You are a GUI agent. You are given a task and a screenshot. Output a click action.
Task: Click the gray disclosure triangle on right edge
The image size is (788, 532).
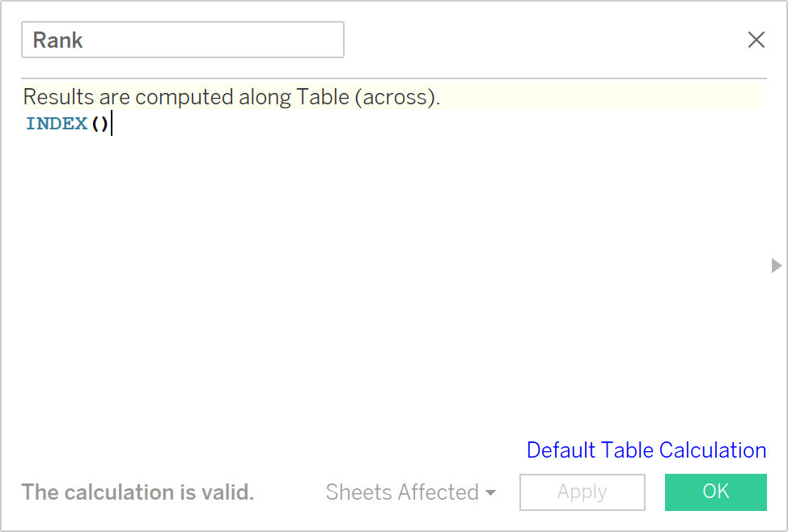(x=776, y=265)
